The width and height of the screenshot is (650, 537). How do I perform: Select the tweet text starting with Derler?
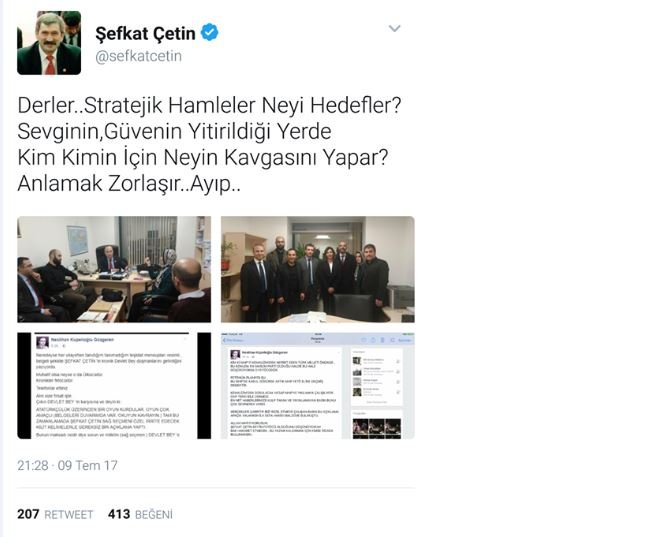[x=209, y=144]
